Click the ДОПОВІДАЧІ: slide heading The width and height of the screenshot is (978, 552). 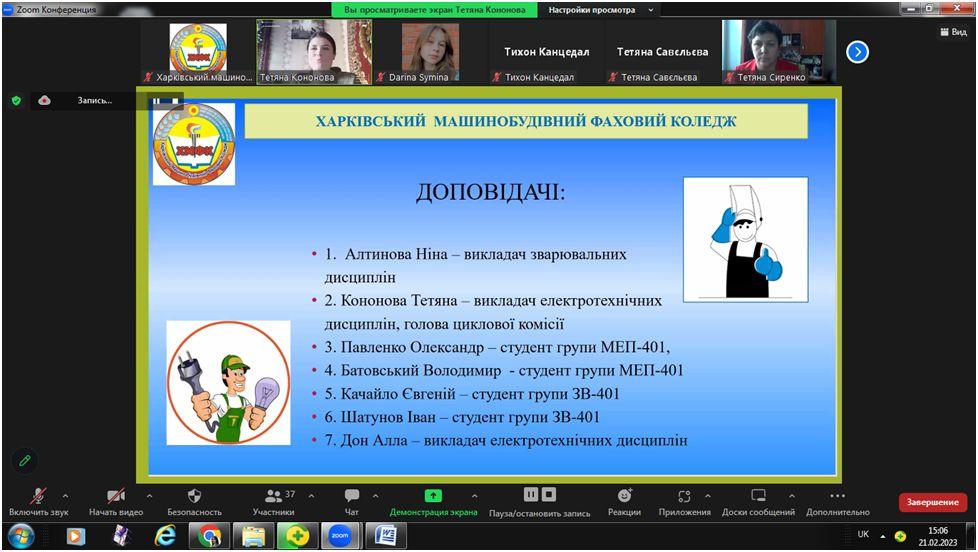pos(490,192)
